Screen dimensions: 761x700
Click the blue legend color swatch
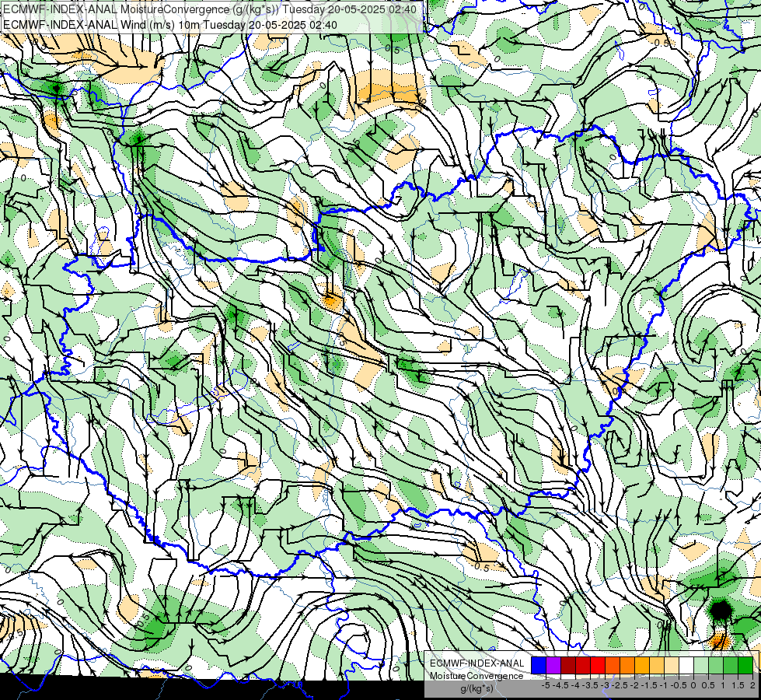point(539,665)
